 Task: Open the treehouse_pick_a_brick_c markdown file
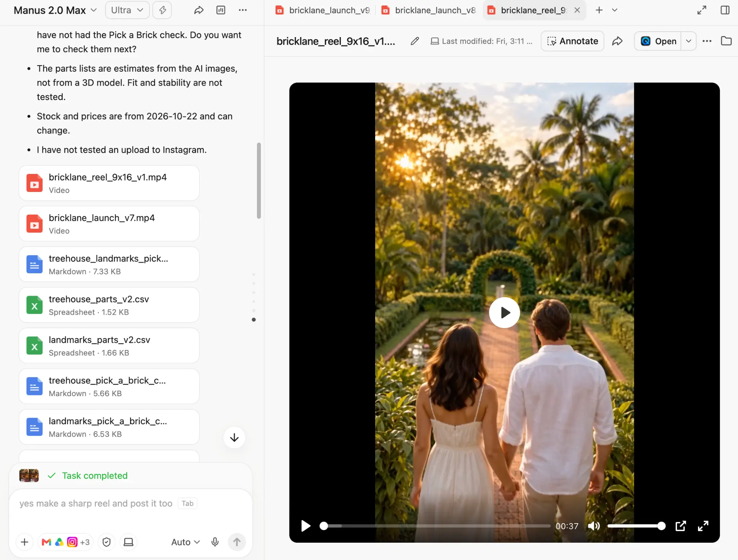pyautogui.click(x=109, y=386)
